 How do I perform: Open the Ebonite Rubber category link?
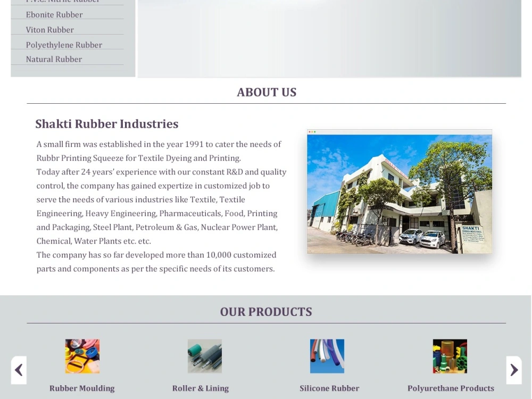pyautogui.click(x=54, y=14)
